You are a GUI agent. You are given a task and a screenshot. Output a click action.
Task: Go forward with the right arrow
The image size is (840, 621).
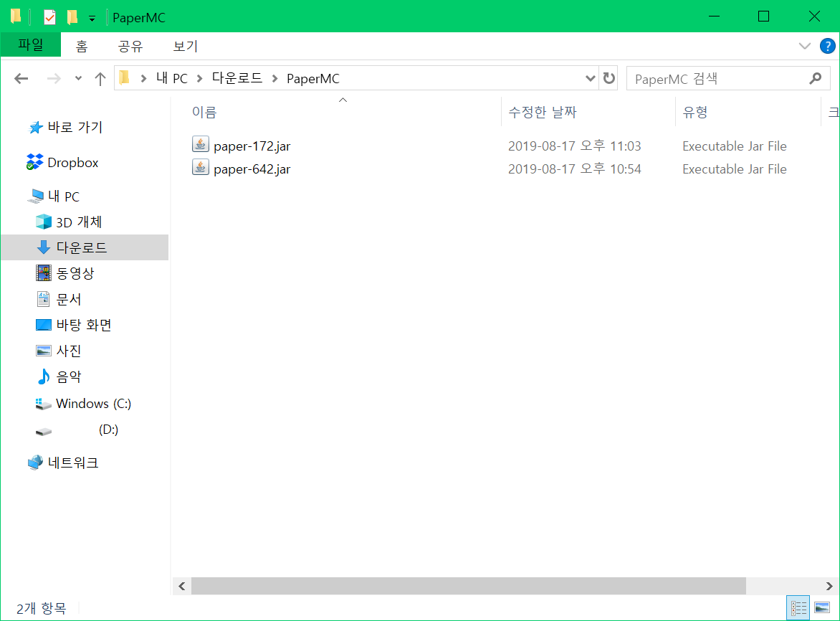pyautogui.click(x=54, y=79)
